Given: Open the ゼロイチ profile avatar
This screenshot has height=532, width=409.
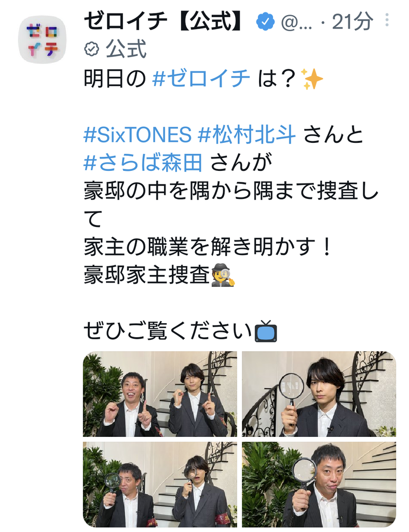Looking at the screenshot, I should tap(43, 39).
